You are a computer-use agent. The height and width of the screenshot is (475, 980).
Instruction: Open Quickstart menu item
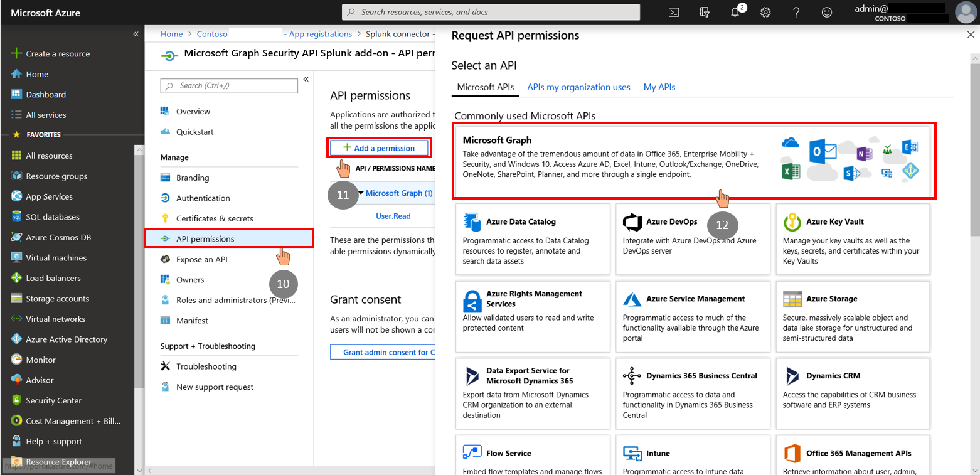coord(195,132)
